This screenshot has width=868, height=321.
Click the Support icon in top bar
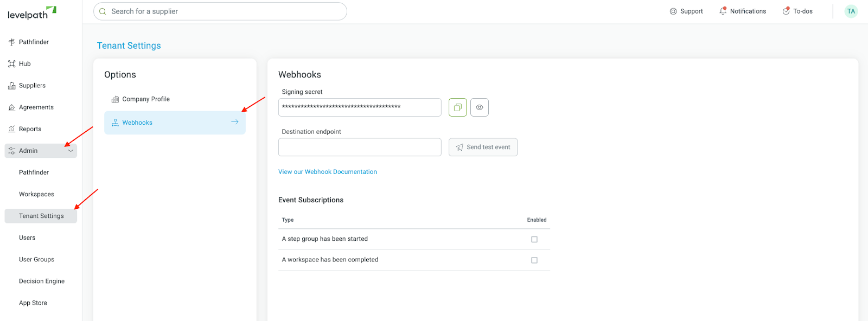(x=673, y=11)
